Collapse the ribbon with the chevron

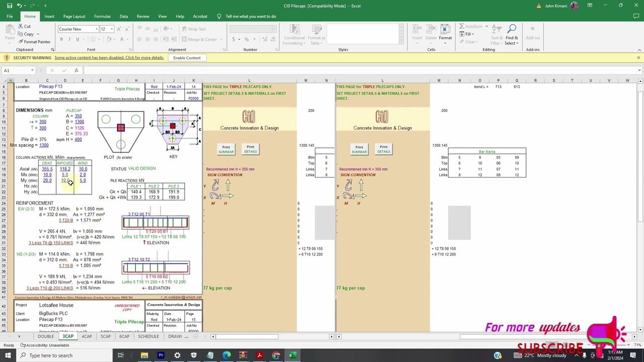click(639, 50)
